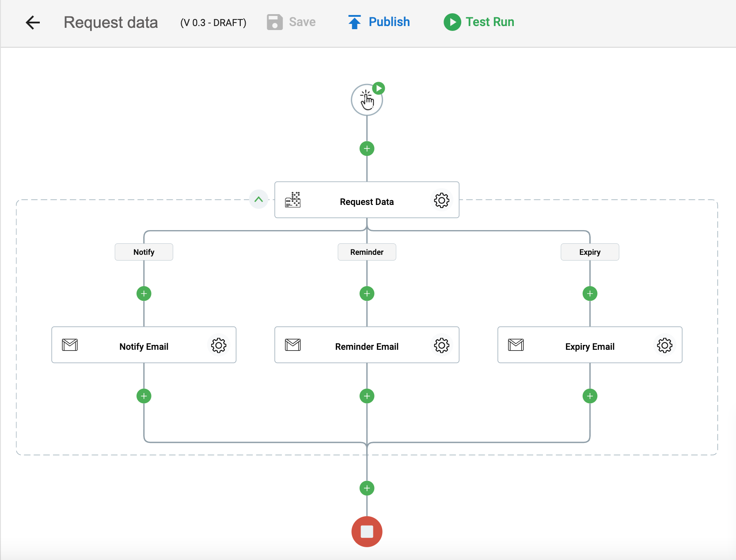The width and height of the screenshot is (736, 560).
Task: Click the Notify Email envelope icon
Action: coord(70,345)
